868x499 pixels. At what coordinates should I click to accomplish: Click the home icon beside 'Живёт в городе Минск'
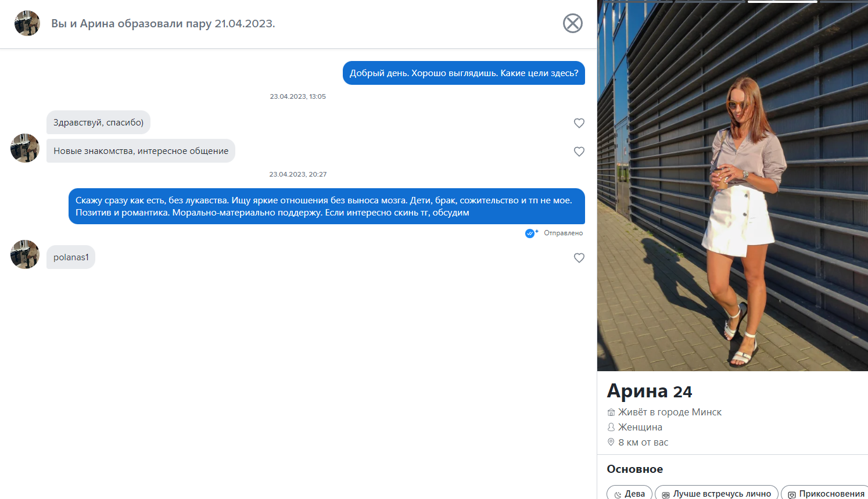(x=611, y=412)
